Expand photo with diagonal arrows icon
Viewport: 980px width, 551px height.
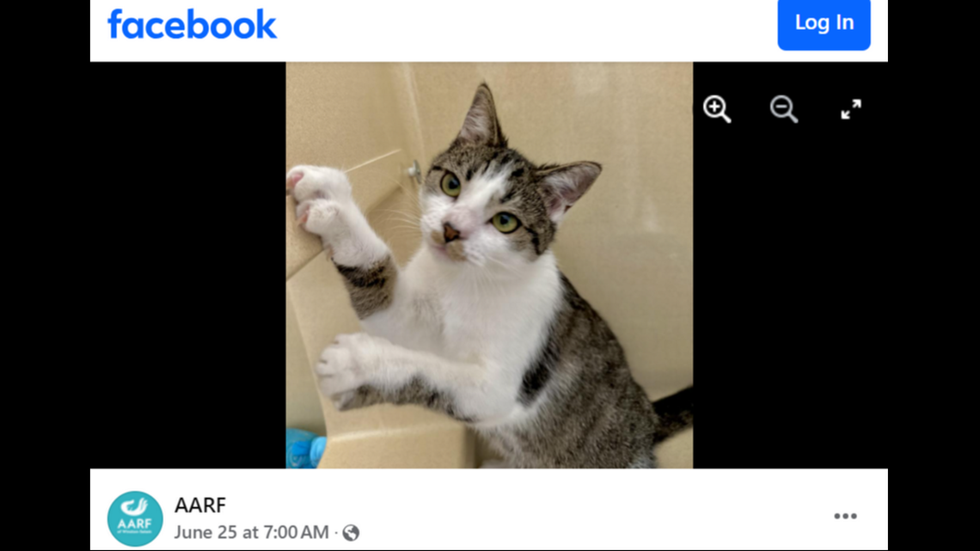click(851, 109)
